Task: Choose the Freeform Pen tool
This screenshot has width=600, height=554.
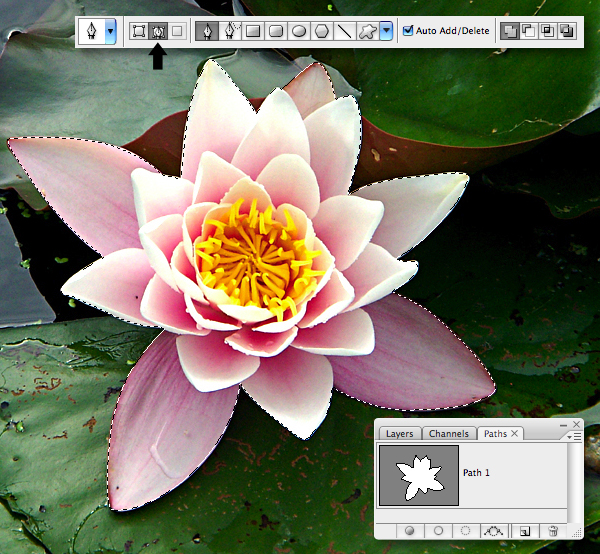Action: tap(230, 31)
